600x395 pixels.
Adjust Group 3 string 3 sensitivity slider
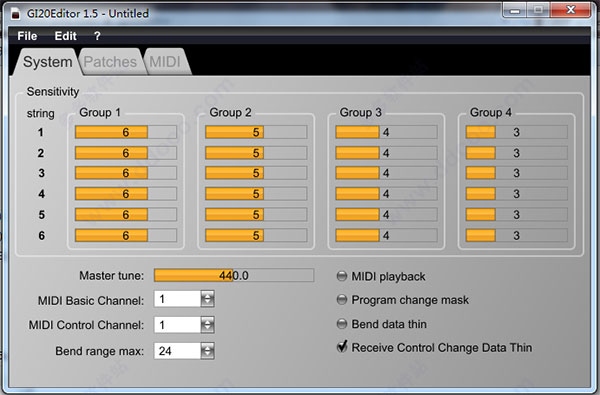386,173
